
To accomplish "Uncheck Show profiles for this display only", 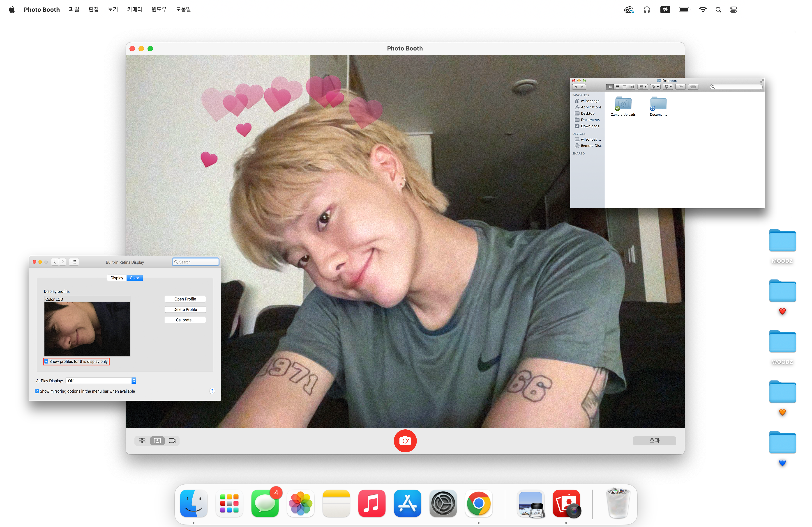I will (x=46, y=361).
